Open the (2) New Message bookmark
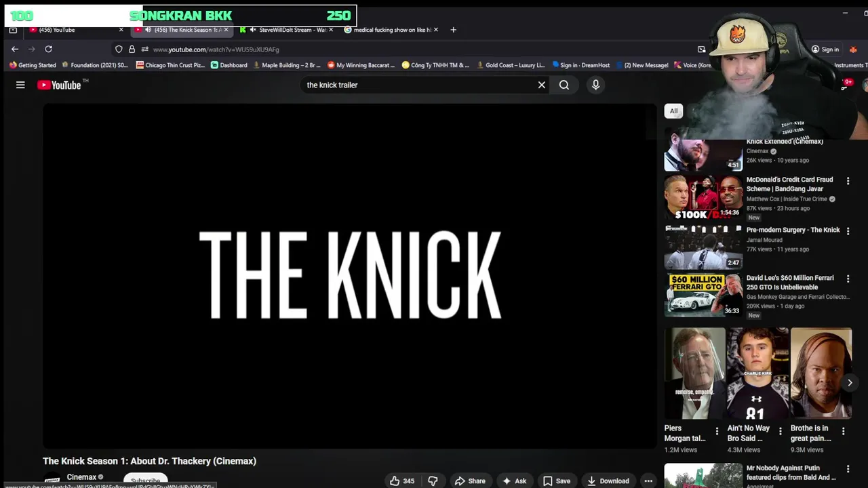This screenshot has width=868, height=488. pyautogui.click(x=642, y=65)
